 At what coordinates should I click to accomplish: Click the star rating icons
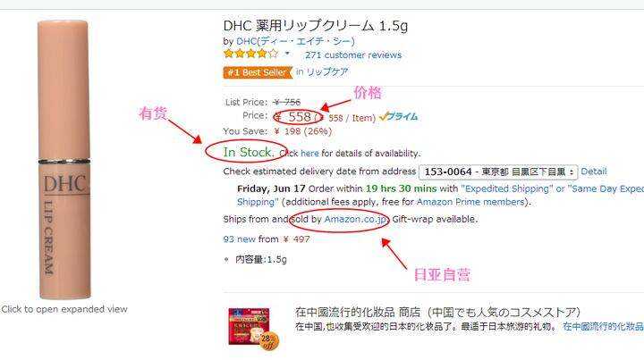point(250,54)
